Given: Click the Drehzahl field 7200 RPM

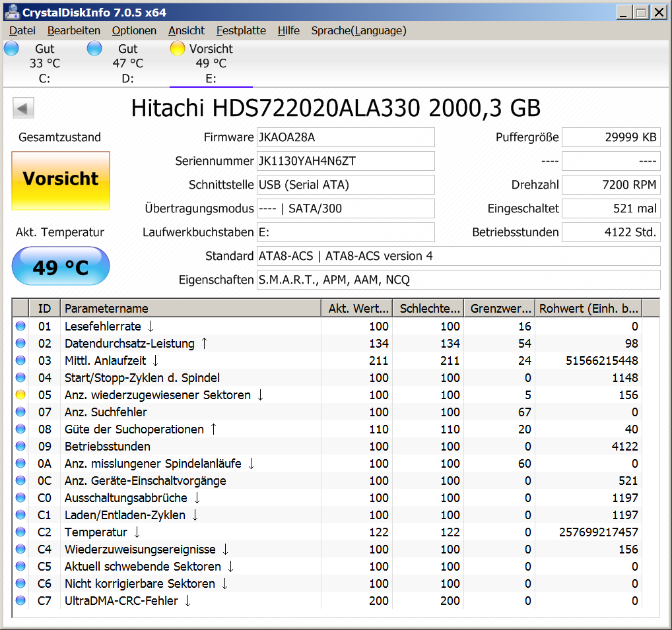Looking at the screenshot, I should click(611, 185).
